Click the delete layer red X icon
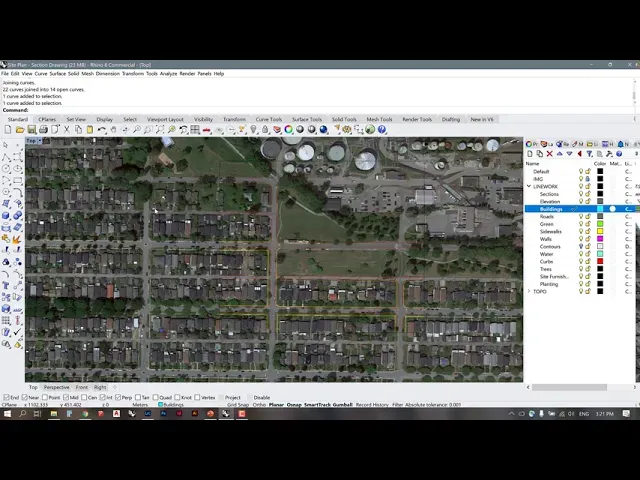Screen dimensions: 640x480 click(549, 154)
